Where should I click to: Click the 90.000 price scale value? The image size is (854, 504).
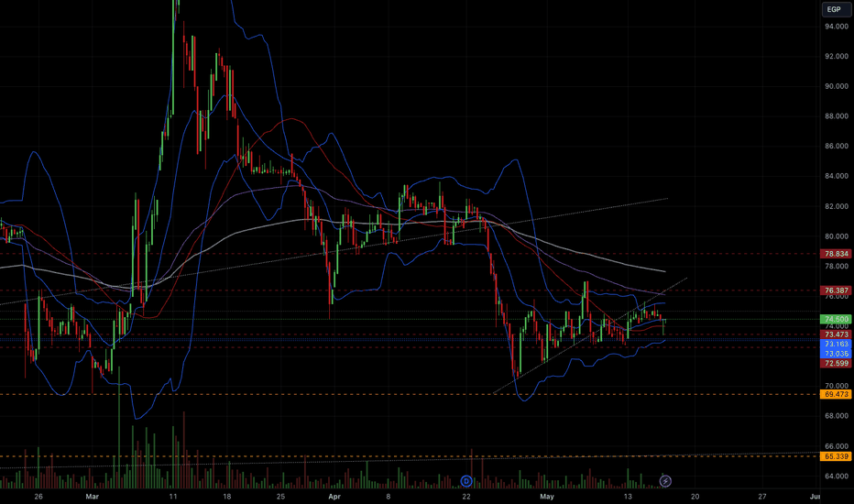(x=837, y=86)
